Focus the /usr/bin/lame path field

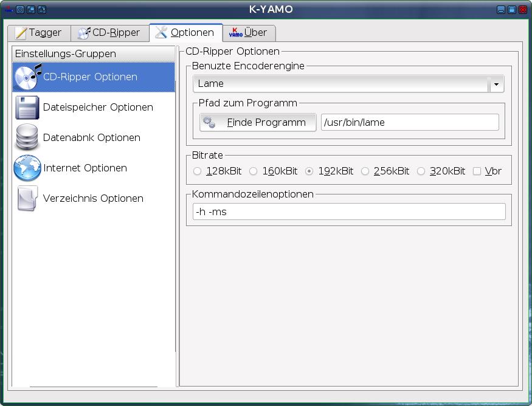(x=410, y=122)
